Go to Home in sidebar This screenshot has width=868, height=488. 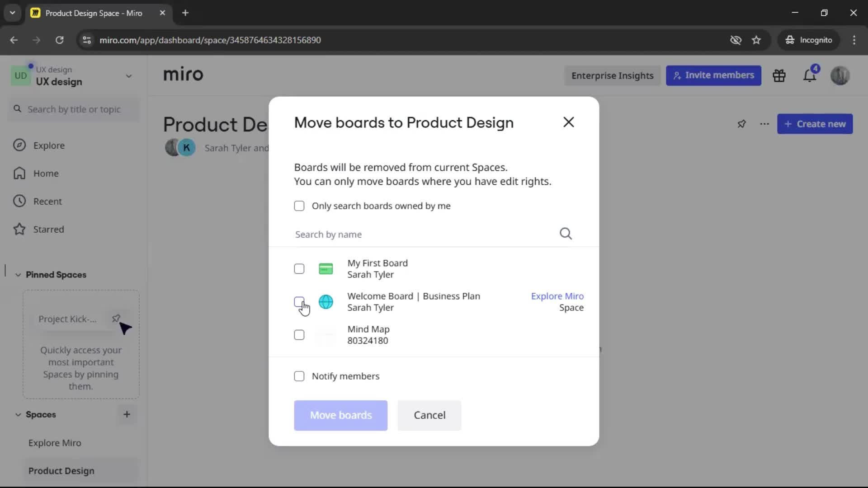[x=74, y=174]
